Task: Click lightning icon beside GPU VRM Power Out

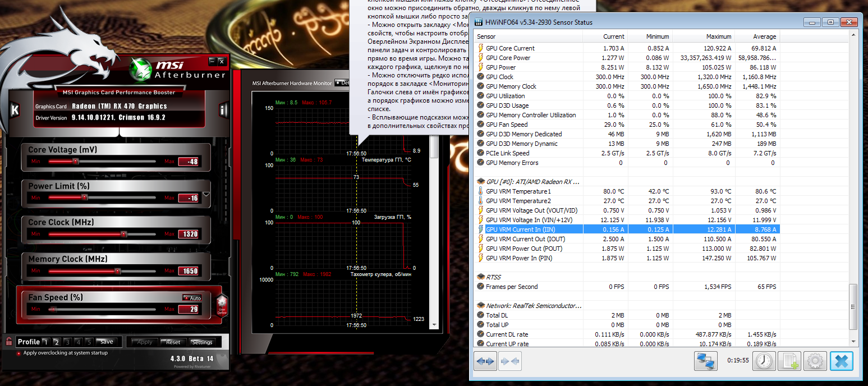Action: (x=480, y=249)
